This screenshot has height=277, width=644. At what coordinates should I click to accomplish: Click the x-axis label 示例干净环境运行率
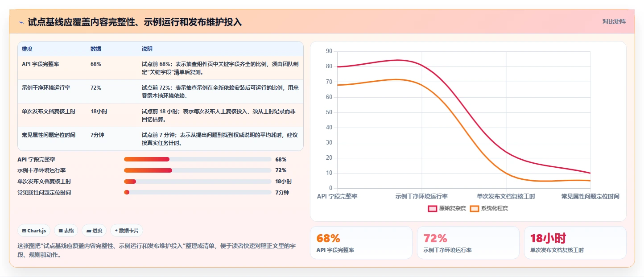421,196
